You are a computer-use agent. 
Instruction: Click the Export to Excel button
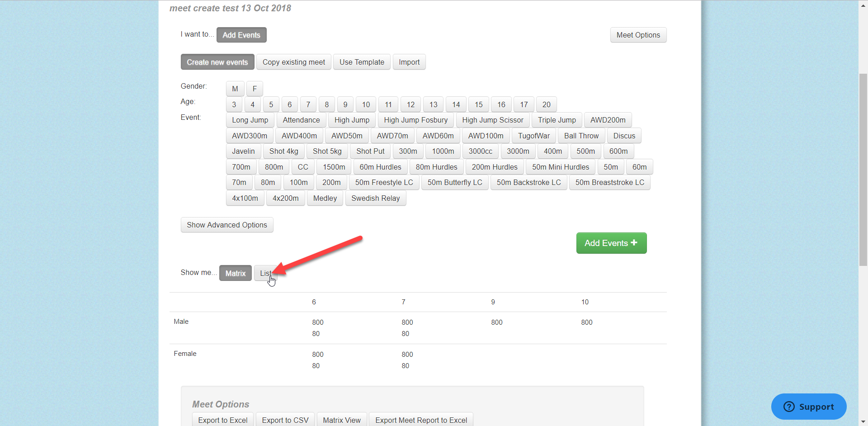222,420
